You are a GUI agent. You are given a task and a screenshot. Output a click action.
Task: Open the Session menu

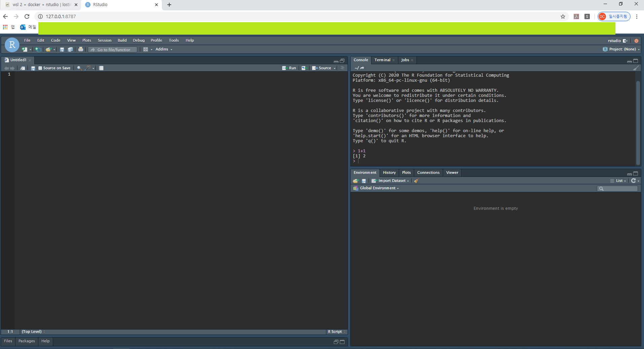105,40
